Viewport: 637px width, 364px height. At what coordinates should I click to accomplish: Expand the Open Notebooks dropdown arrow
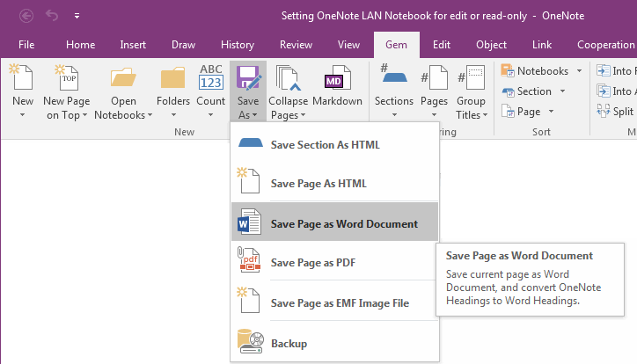[150, 115]
